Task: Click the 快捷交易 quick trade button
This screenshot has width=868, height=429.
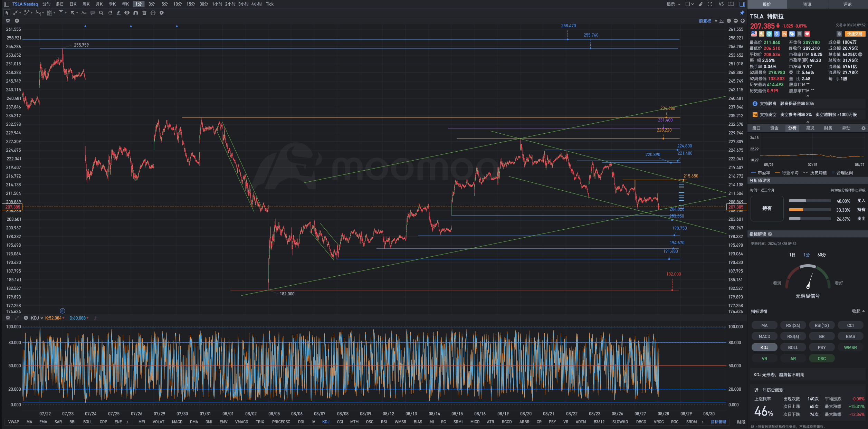Action: [x=855, y=34]
